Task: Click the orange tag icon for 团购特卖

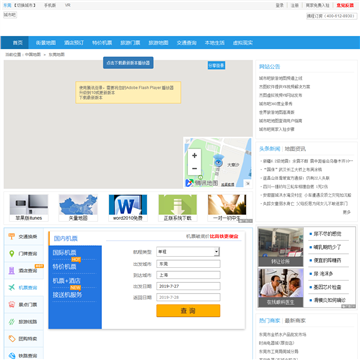Action: pos(12,339)
